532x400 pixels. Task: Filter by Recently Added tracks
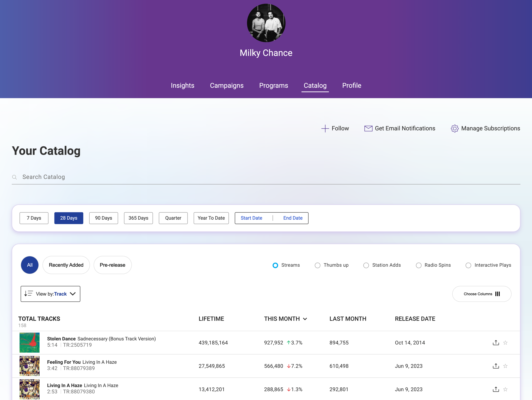[x=66, y=265]
